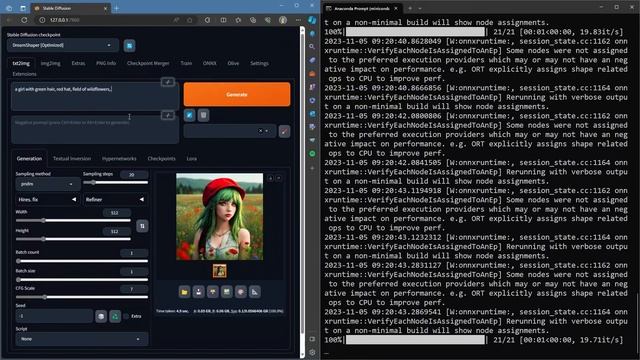Close the generated image preview with the X

point(279,178)
